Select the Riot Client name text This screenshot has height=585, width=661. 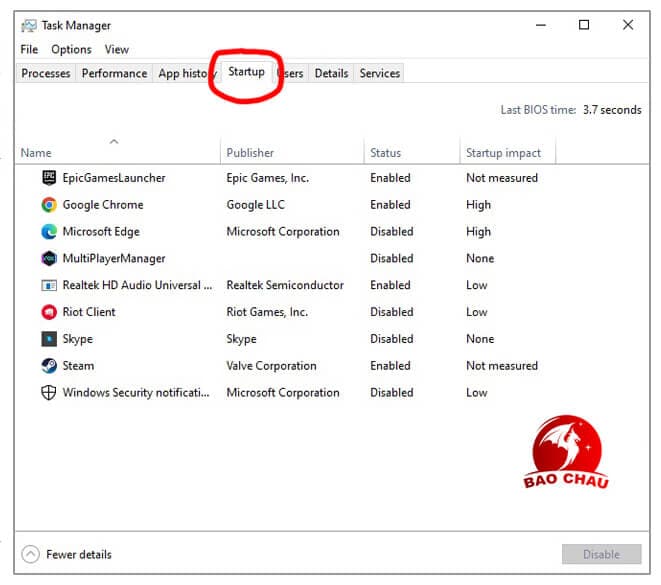[x=89, y=312]
